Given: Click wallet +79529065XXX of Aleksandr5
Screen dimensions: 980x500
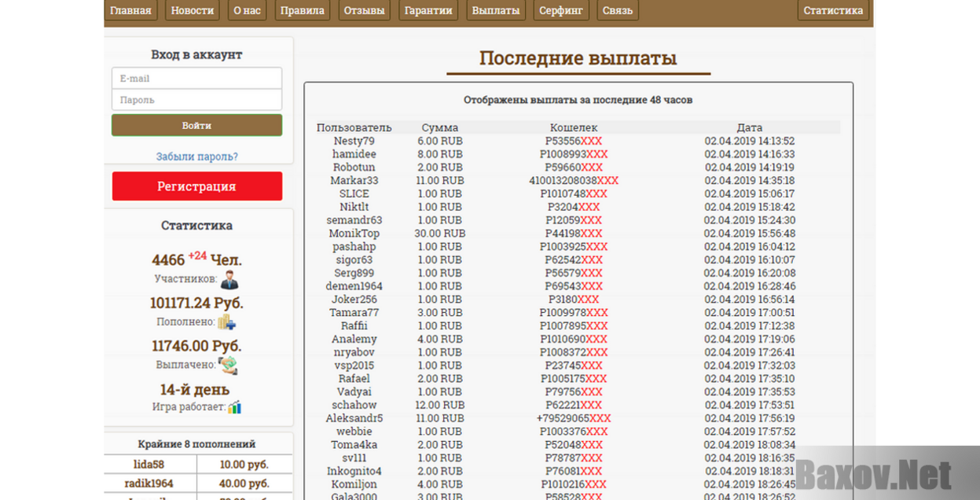Looking at the screenshot, I should [x=574, y=418].
